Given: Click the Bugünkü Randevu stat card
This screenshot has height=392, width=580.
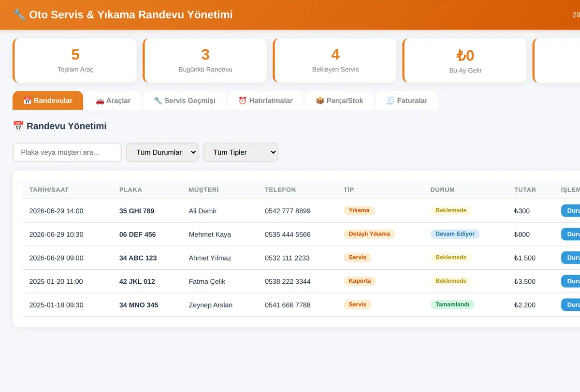Looking at the screenshot, I should [x=205, y=60].
